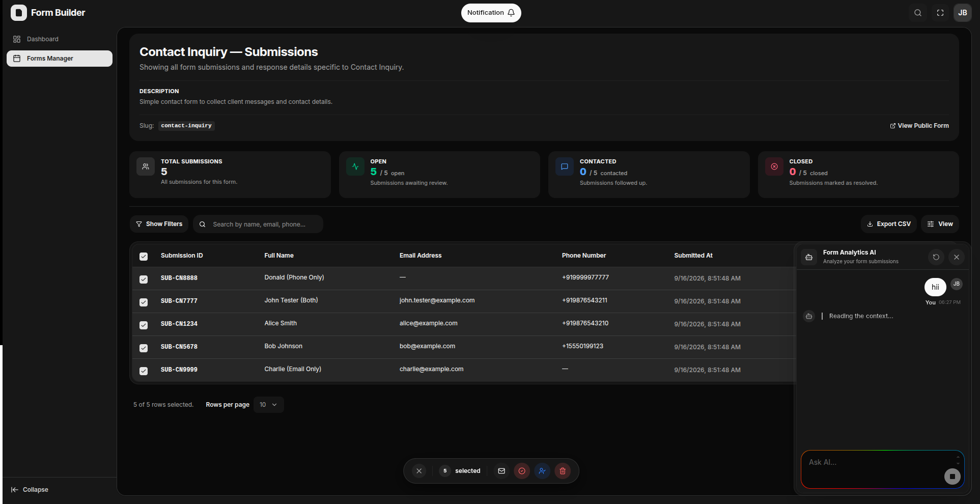
Task: Toggle fullscreen mode icon
Action: (940, 13)
